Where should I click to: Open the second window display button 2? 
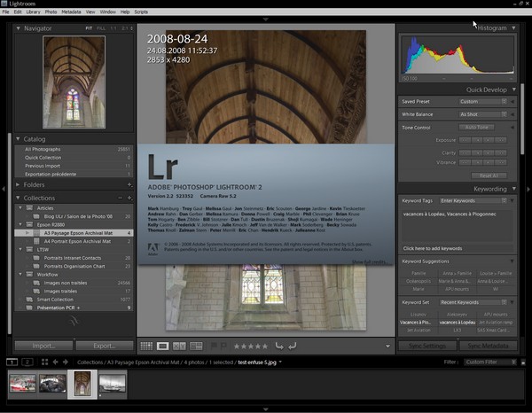27,362
